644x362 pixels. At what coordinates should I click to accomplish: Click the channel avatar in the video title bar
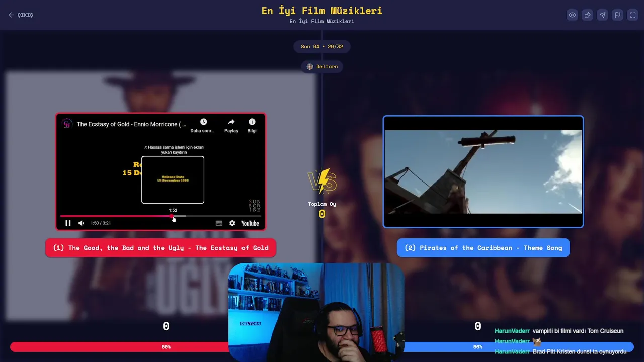coord(67,124)
